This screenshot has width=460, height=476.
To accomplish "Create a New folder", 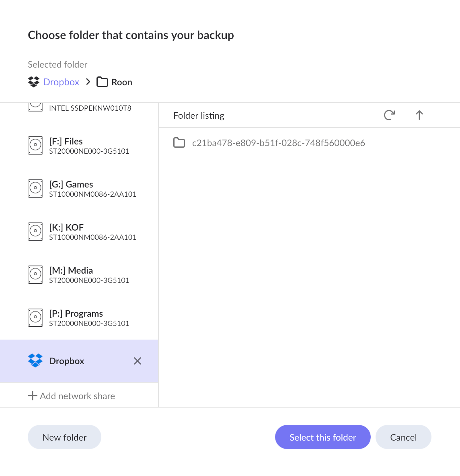I will click(64, 437).
